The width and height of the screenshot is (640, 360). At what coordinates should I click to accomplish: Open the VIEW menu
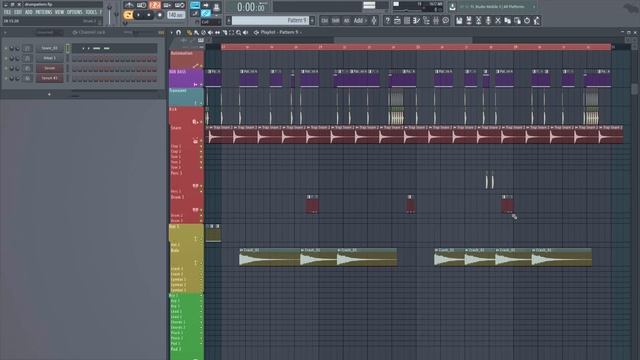(x=60, y=12)
